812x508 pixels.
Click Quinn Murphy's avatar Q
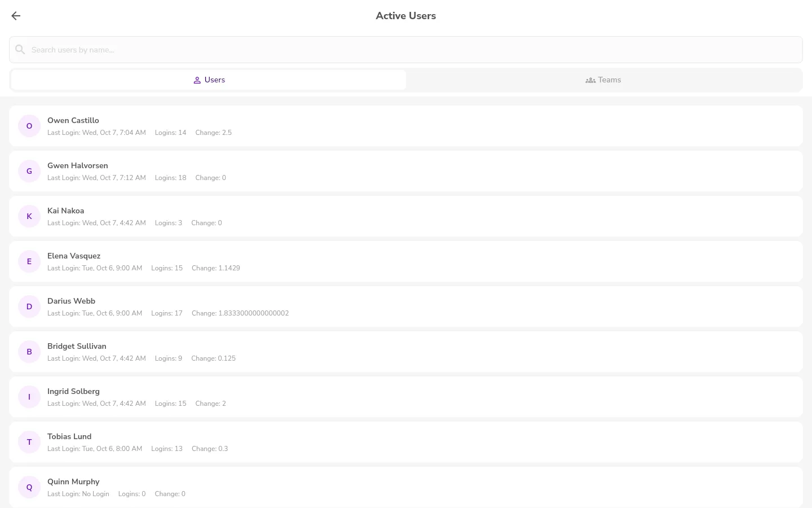point(29,487)
